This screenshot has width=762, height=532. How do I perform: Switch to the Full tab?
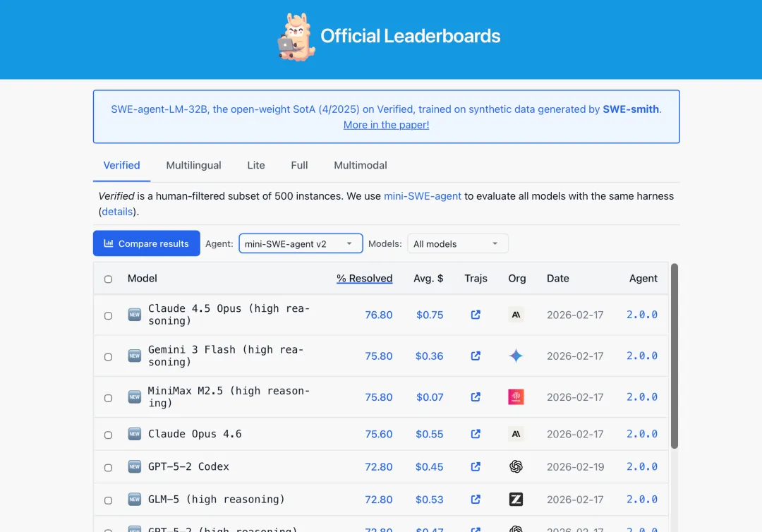pos(299,165)
